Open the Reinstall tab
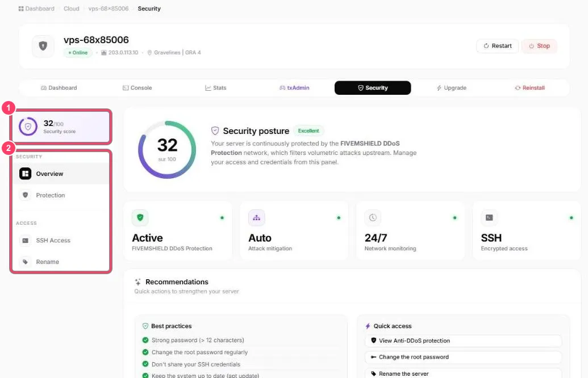 tap(530, 88)
